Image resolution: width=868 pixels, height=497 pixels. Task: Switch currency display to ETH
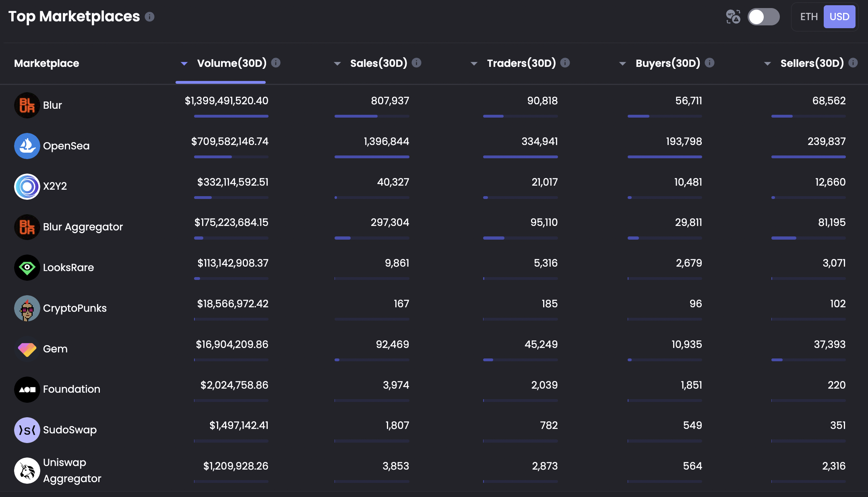(809, 17)
